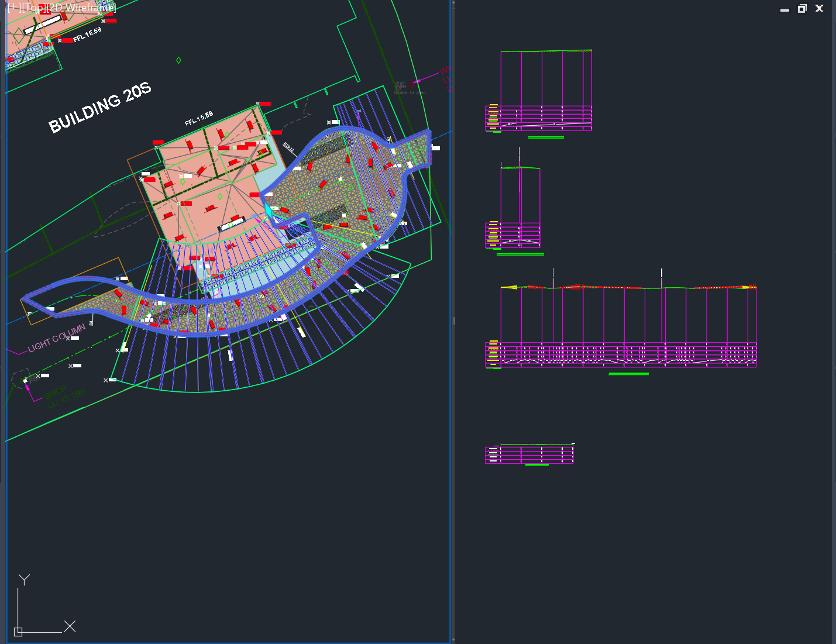The image size is (836, 644).
Task: Click the green datum bar beneath the long section view
Action: tap(628, 373)
